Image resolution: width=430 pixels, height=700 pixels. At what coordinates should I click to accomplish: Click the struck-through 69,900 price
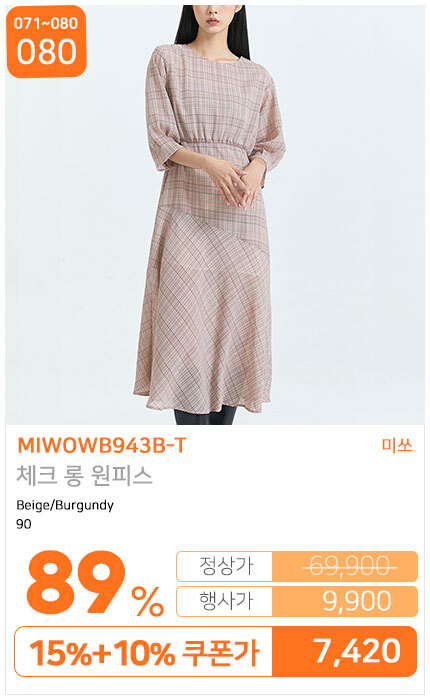pyautogui.click(x=350, y=566)
